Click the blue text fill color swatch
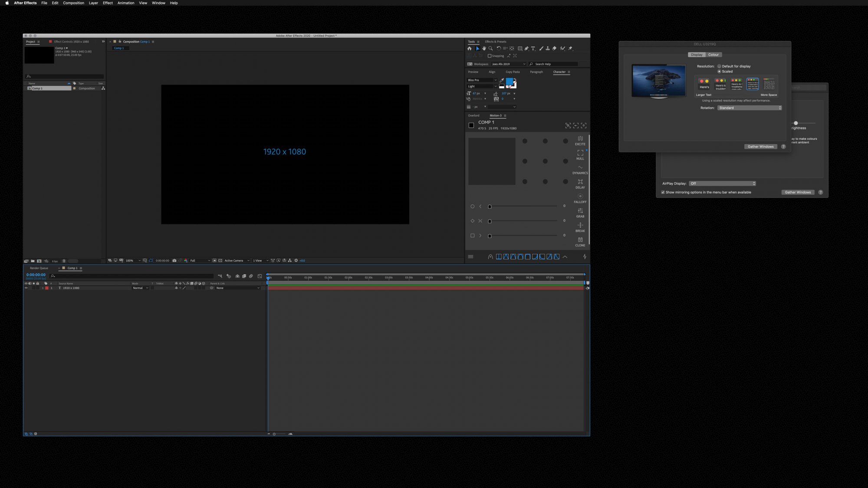The image size is (868, 488). tap(509, 82)
